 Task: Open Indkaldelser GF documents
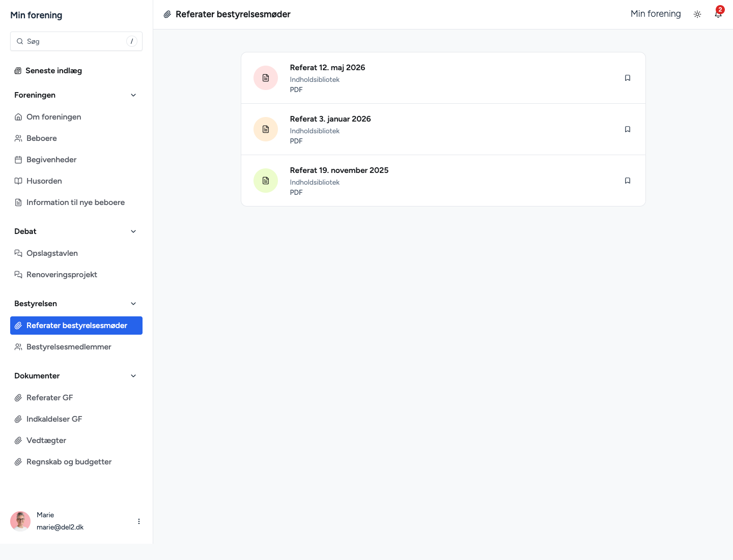[x=76, y=419]
